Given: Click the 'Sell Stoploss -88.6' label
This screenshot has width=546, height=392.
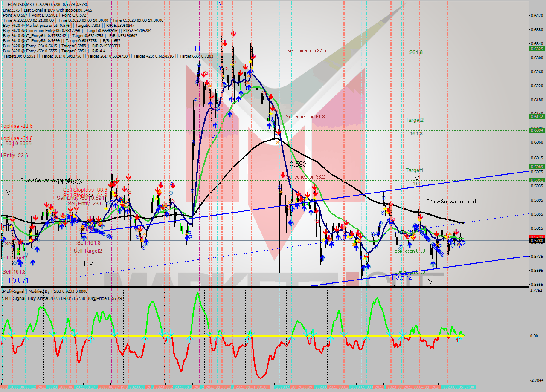Looking at the screenshot, I should click(85, 190).
